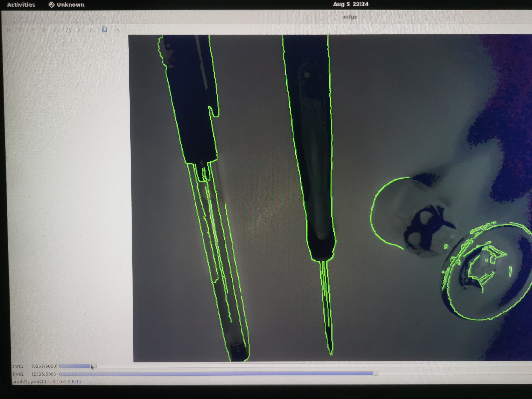The height and width of the screenshot is (399, 532).
Task: Click the thrs2 label
Action: coord(18,374)
